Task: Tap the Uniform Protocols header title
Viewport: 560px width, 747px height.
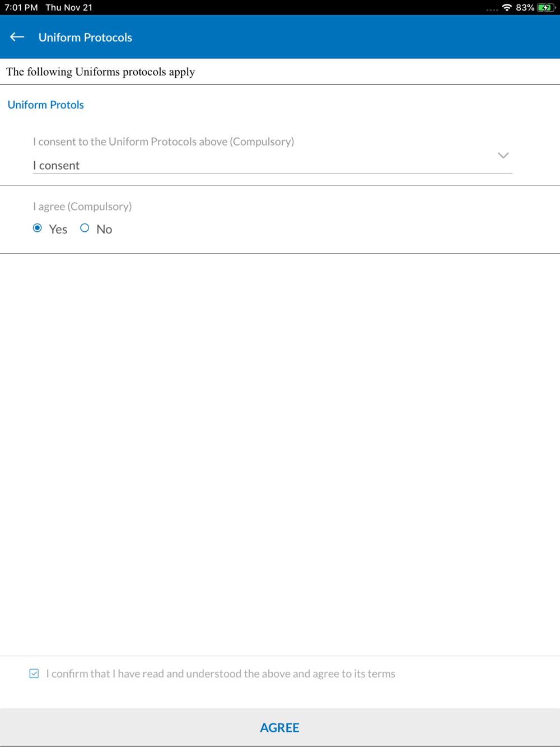Action: pos(85,38)
